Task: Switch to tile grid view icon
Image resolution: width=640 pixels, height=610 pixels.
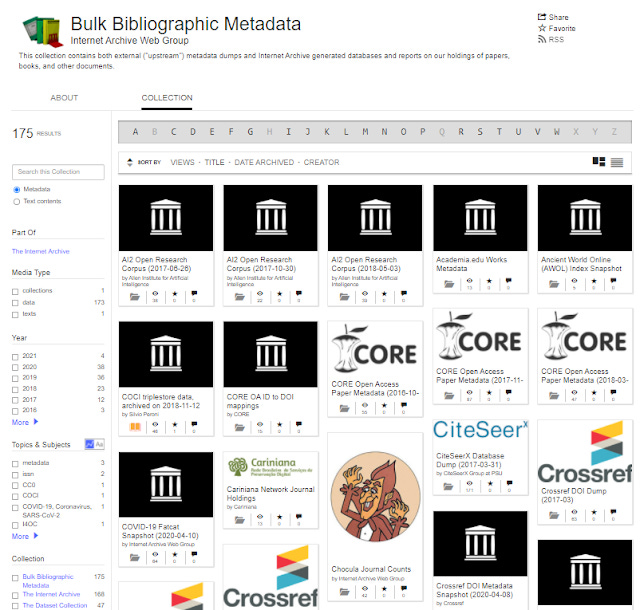Action: pyautogui.click(x=599, y=162)
